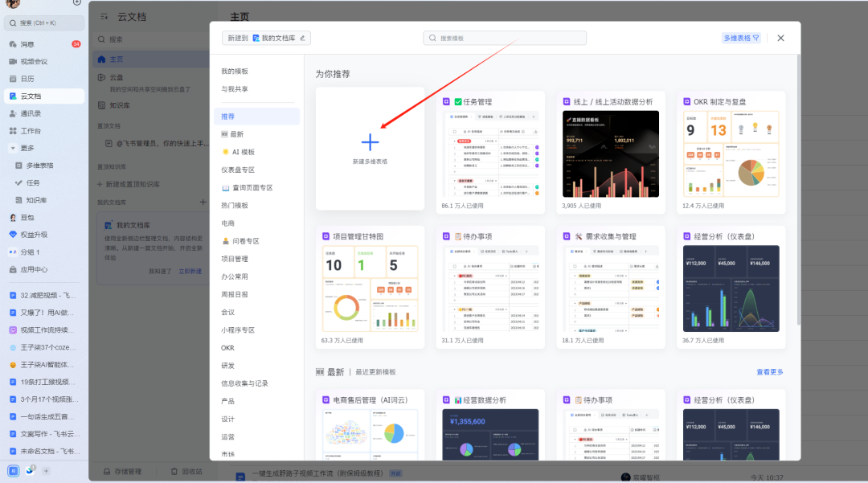Screen dimensions: 868x483
Task: Collapse the 更多 group in sidebar
Action: 13,148
